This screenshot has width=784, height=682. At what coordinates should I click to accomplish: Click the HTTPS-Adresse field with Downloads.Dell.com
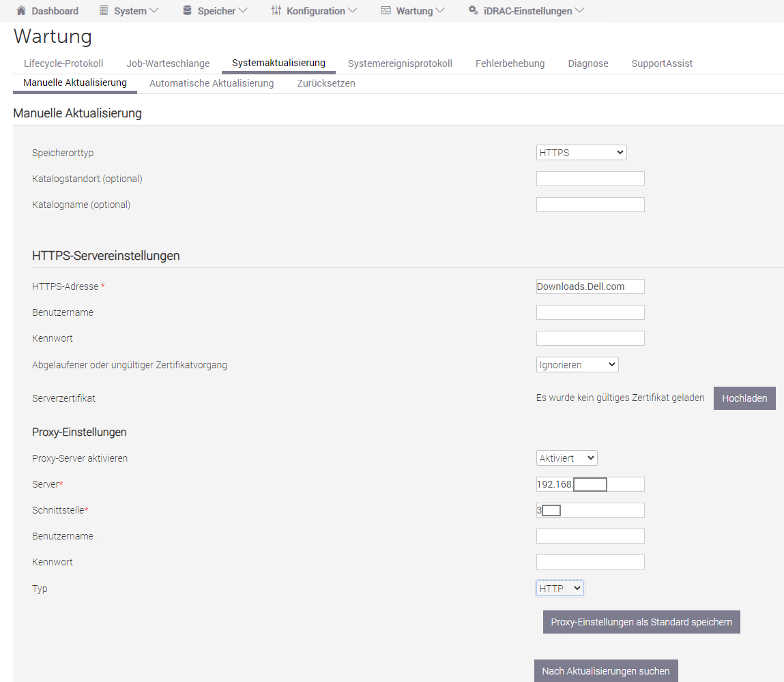[590, 286]
